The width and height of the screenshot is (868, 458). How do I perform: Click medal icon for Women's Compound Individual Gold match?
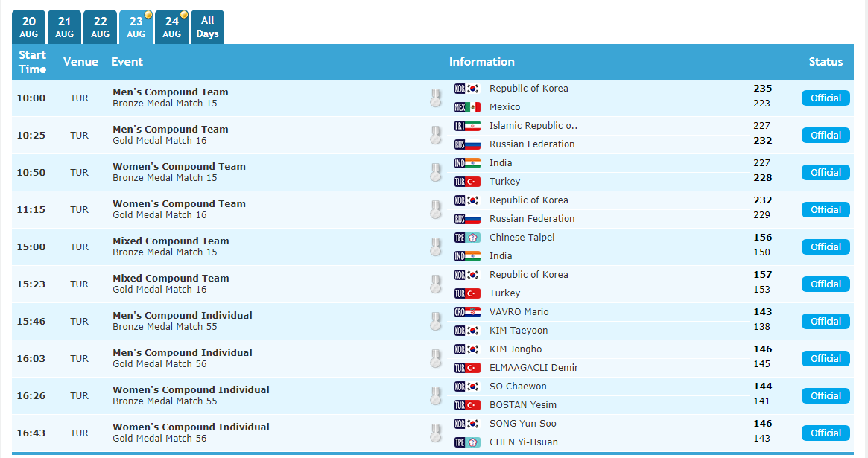pos(436,433)
